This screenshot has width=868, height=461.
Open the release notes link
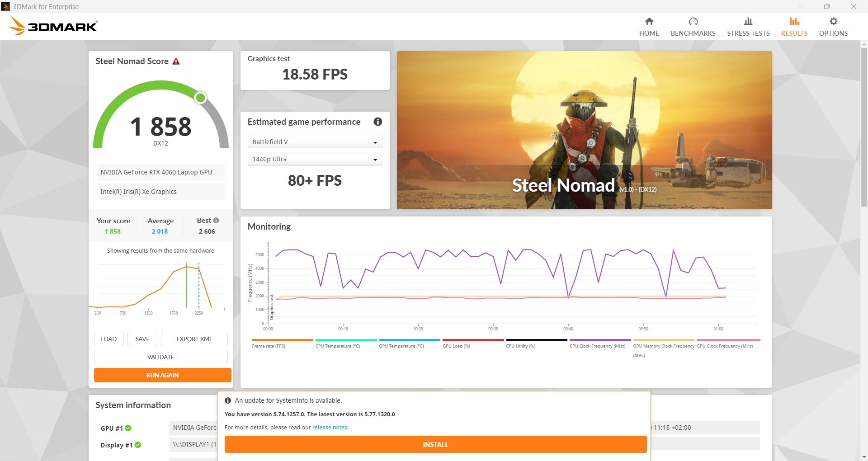[330, 428]
